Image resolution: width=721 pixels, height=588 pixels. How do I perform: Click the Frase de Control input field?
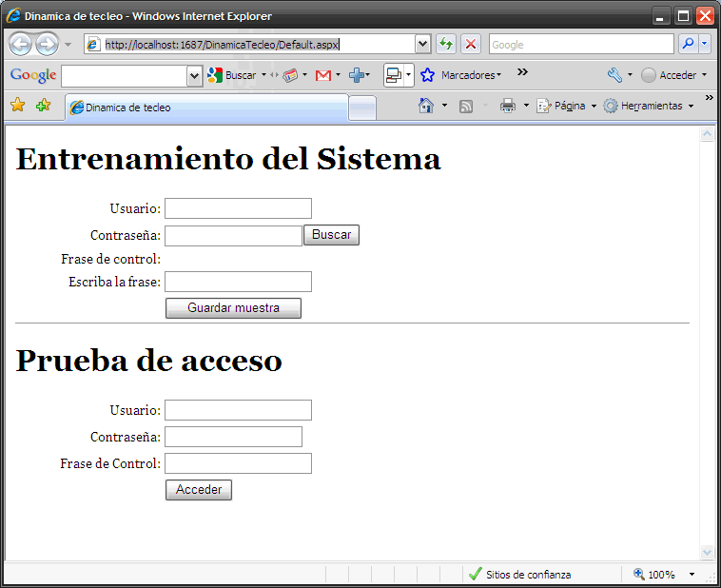pos(238,463)
